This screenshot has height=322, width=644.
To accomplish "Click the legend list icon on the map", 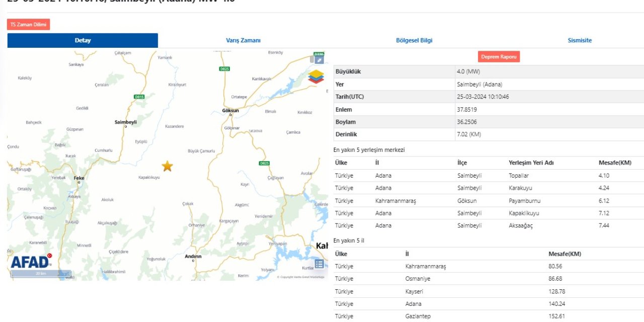I will click(x=319, y=264).
